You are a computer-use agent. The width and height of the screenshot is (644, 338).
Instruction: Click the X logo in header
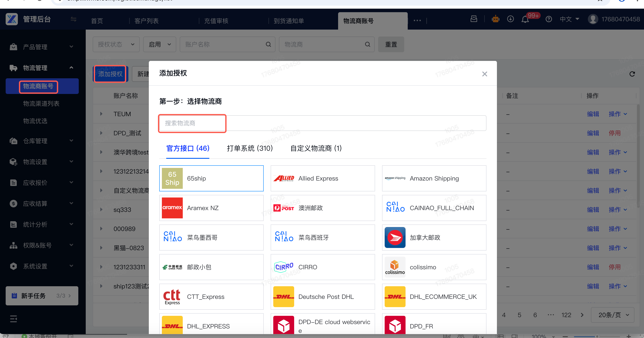pos(12,19)
